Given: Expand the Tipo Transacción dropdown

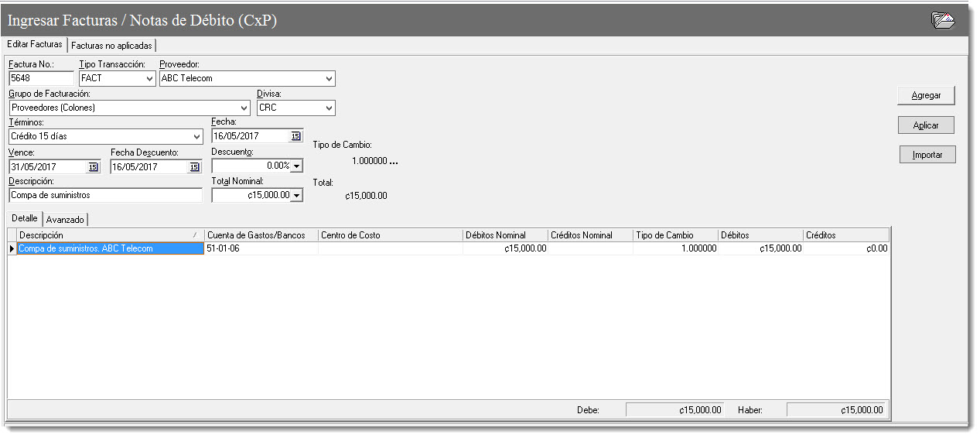Looking at the screenshot, I should tap(149, 78).
